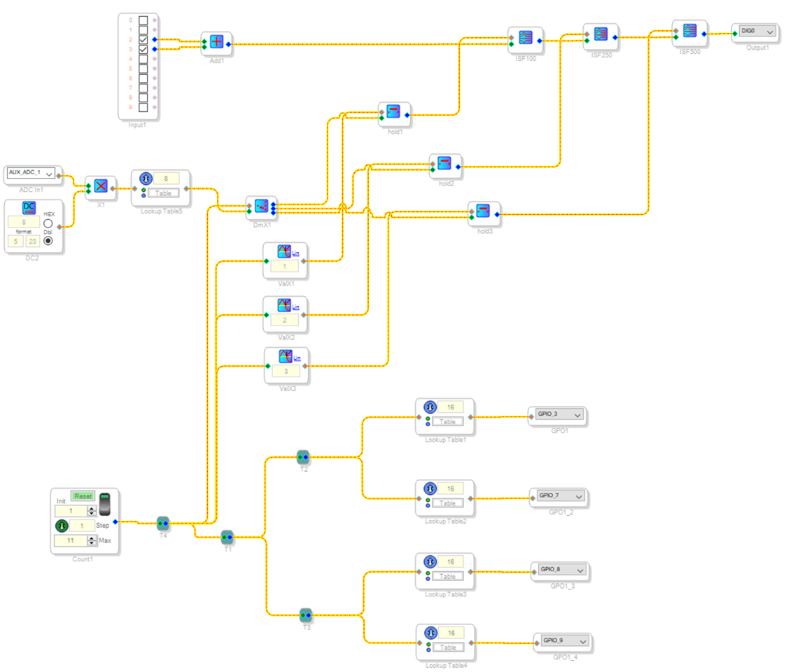Open the DIG0 output dropdown
Image resolution: width=786 pixels, height=672 pixels.
point(757,31)
